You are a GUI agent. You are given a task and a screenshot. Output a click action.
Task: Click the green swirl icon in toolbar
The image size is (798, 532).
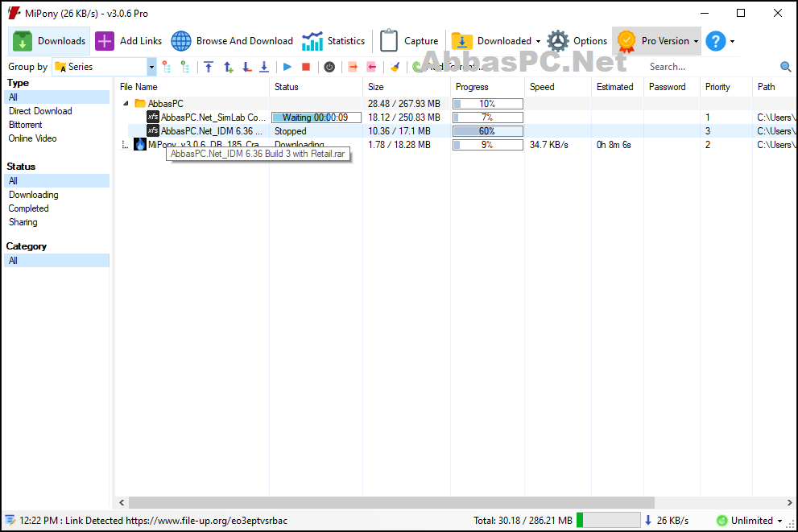tap(417, 67)
